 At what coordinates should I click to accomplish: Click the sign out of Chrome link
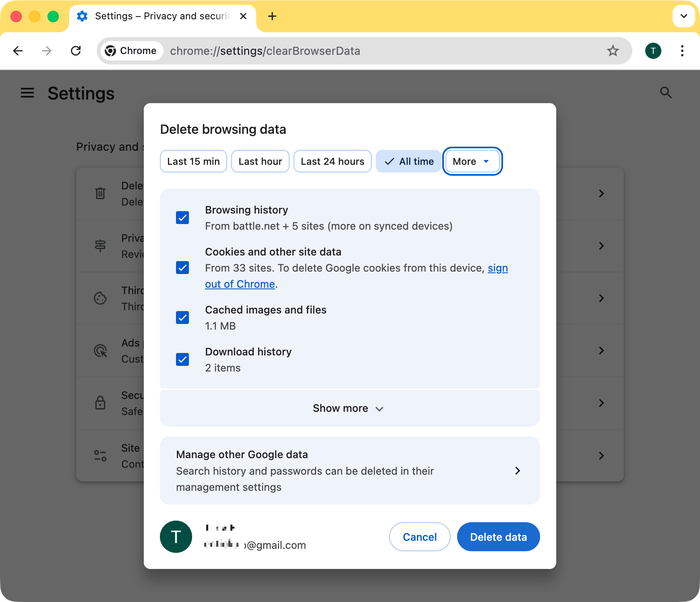[x=240, y=284]
